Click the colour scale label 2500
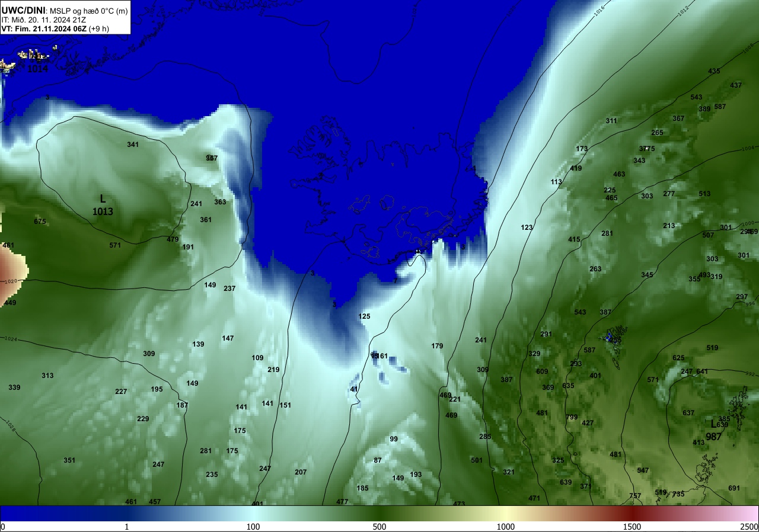This screenshot has height=532, width=759. (x=750, y=527)
